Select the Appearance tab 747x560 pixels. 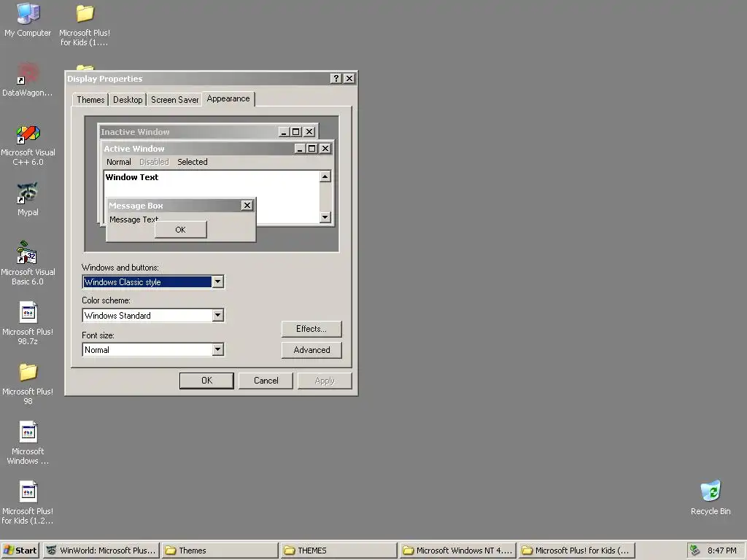pyautogui.click(x=228, y=98)
